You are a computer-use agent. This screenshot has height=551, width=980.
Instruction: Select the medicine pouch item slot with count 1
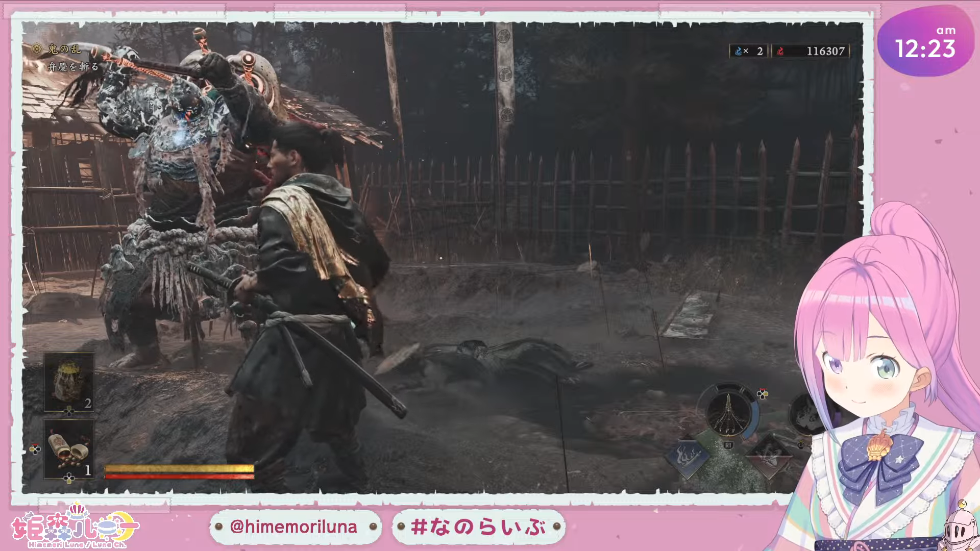coord(69,449)
